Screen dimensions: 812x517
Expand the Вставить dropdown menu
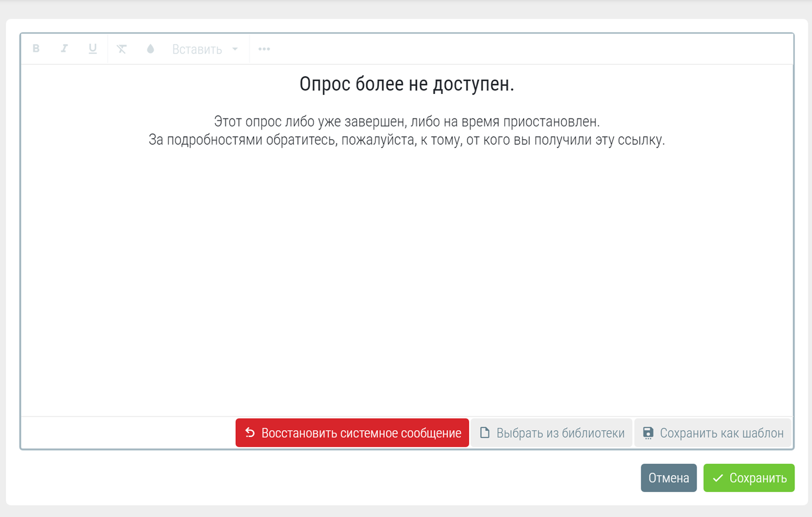(x=197, y=49)
